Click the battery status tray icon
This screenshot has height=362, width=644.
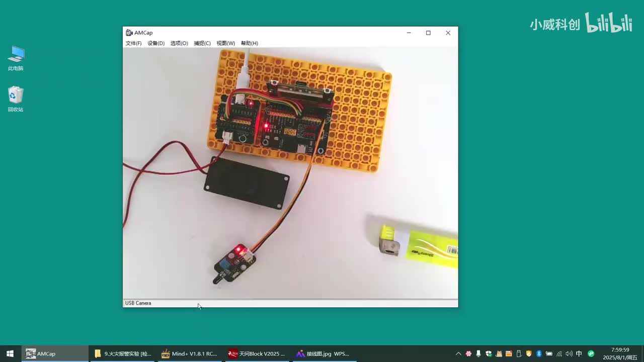click(549, 354)
